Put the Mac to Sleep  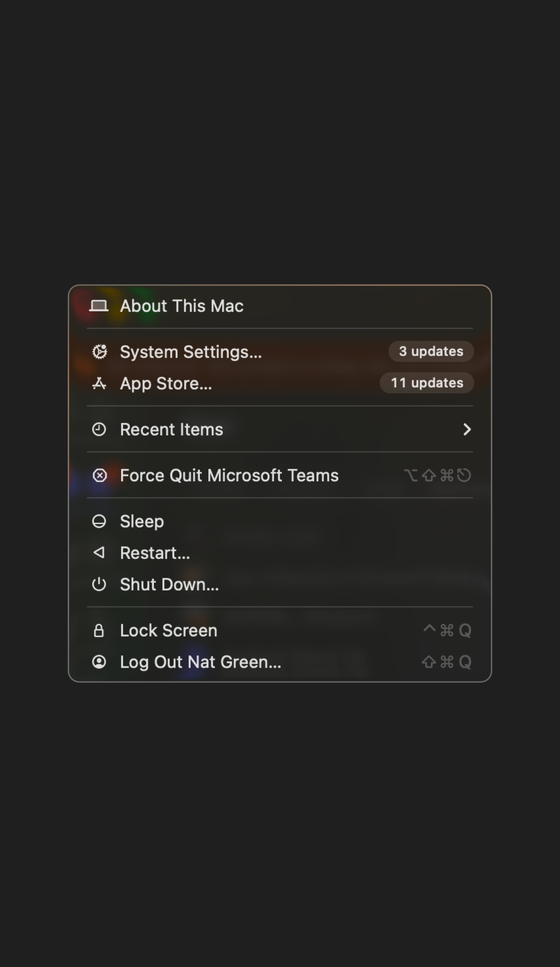[142, 521]
